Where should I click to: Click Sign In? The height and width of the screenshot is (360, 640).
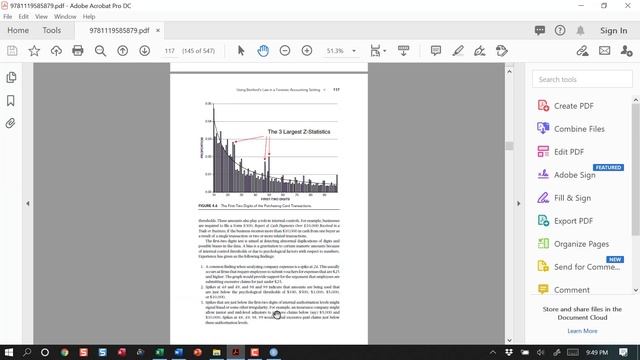click(x=613, y=31)
